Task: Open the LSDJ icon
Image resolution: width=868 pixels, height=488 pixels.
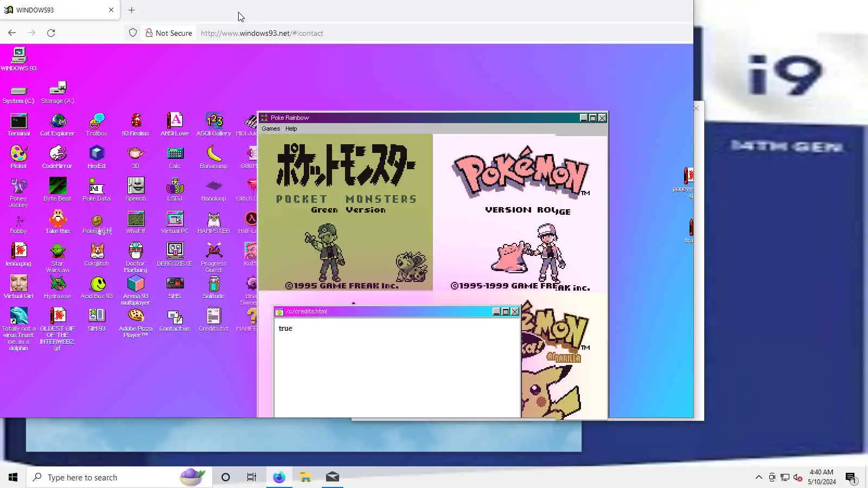Action: [x=175, y=190]
